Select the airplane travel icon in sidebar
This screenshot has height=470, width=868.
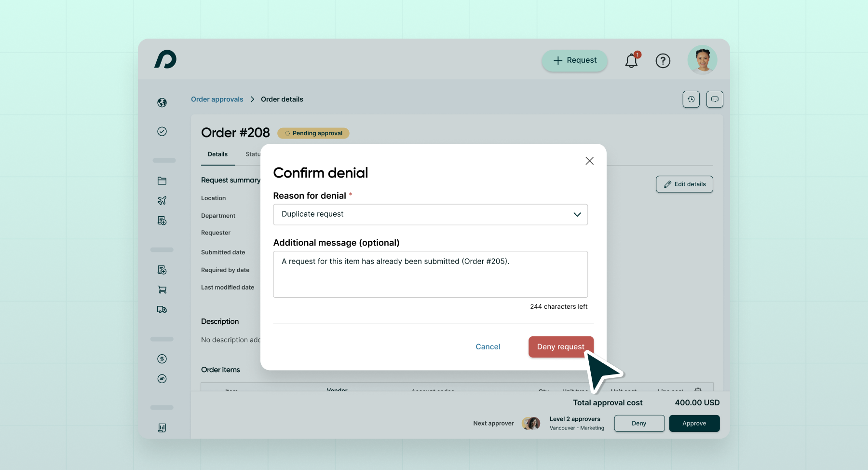pyautogui.click(x=163, y=200)
